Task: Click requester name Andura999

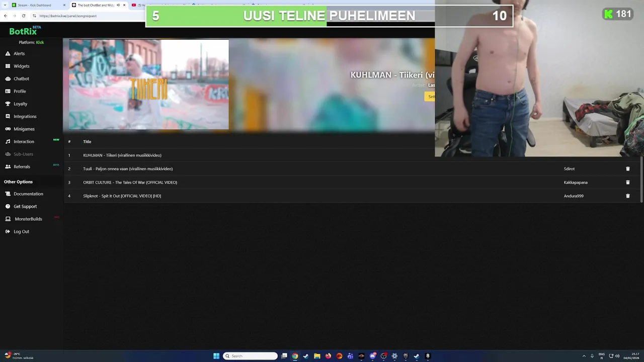Action: 574,196
